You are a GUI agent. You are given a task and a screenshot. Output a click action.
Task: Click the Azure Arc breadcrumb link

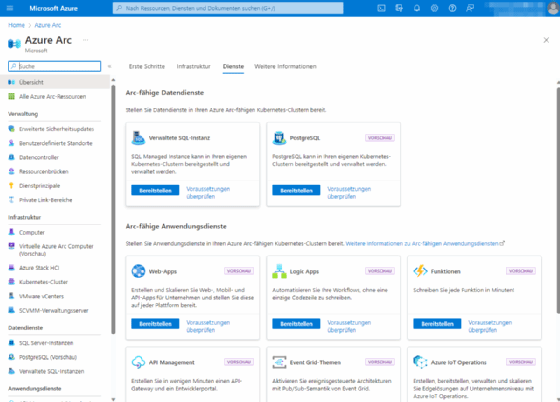(x=48, y=25)
